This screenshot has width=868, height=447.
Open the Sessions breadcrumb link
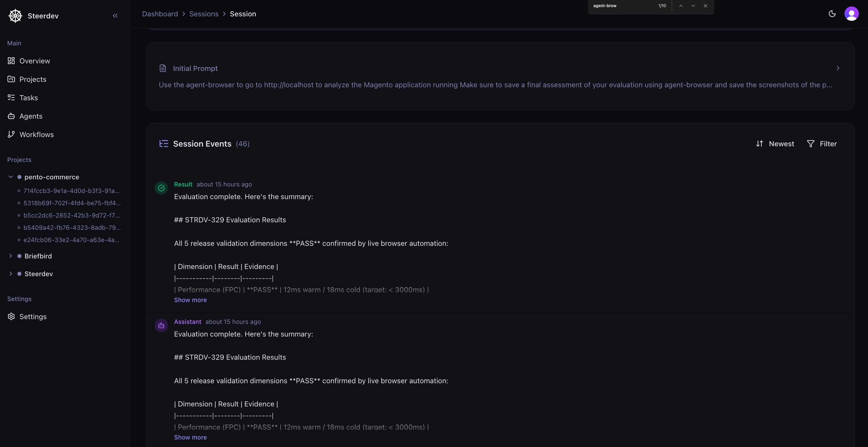coord(204,14)
